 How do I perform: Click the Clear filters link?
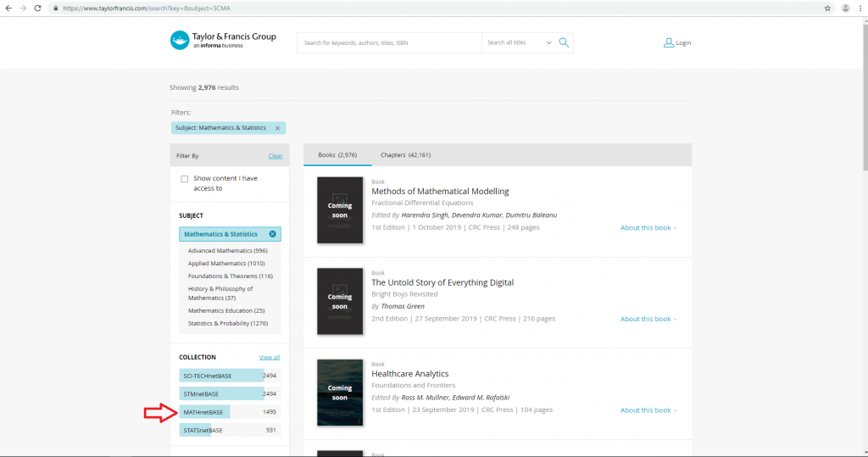click(x=275, y=156)
